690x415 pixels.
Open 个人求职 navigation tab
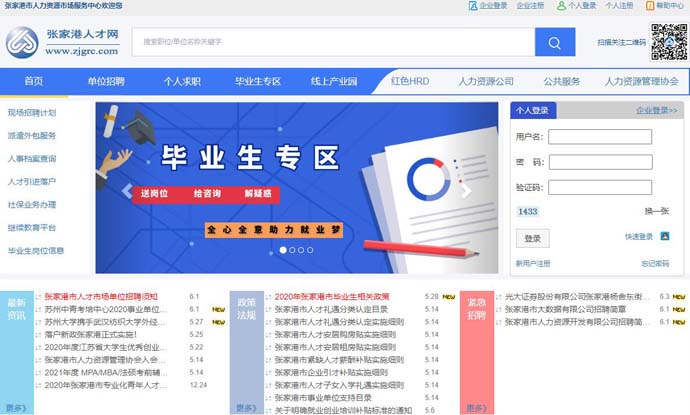(182, 81)
